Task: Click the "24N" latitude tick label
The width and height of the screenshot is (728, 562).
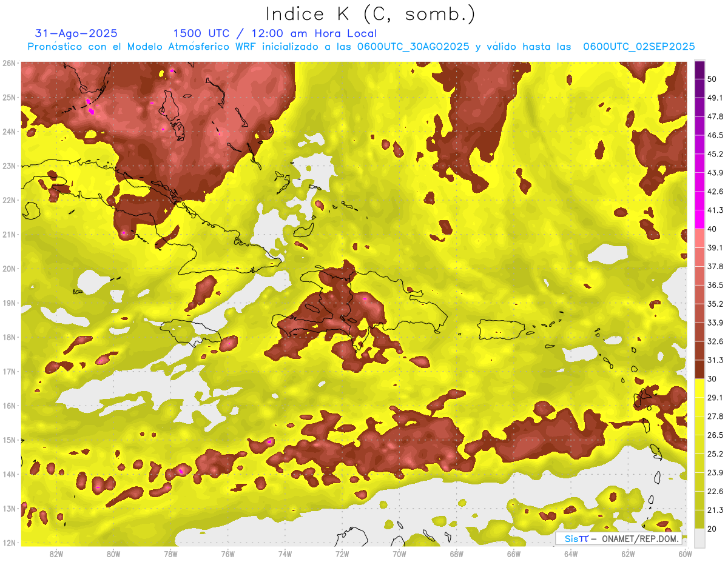Action: pos(8,132)
